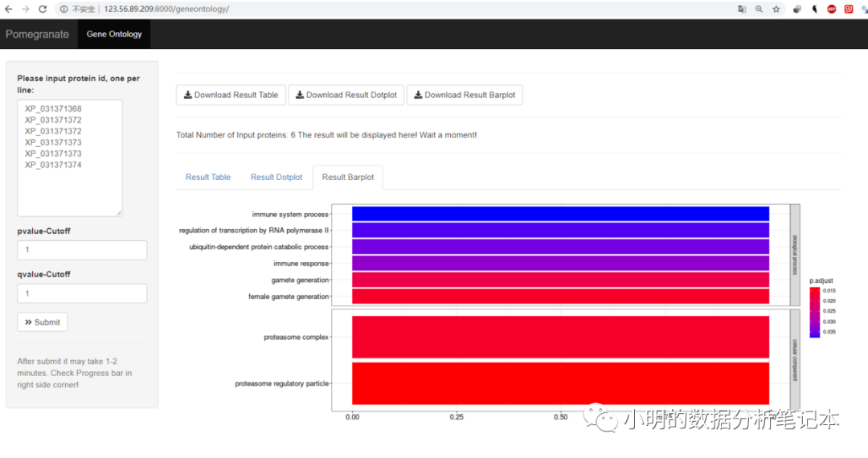The image size is (868, 458).
Task: Click the browser forward arrow
Action: tap(26, 9)
